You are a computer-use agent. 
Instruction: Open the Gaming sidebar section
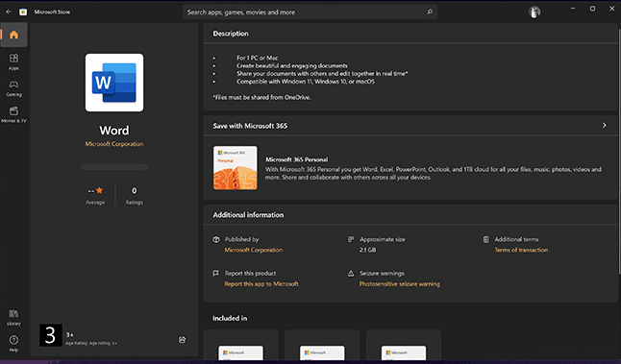pyautogui.click(x=13, y=88)
